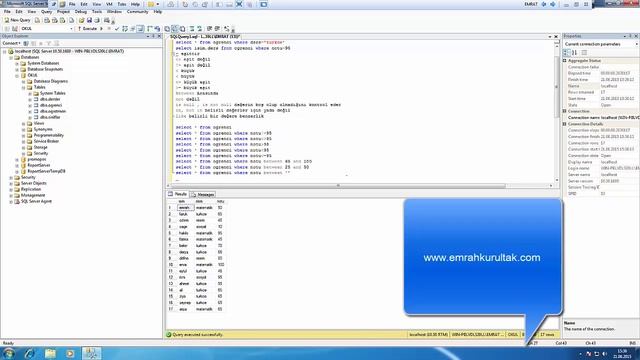Screen dimensions: 640x360
Task: Open Internet Explorer from taskbar
Action: [29, 353]
